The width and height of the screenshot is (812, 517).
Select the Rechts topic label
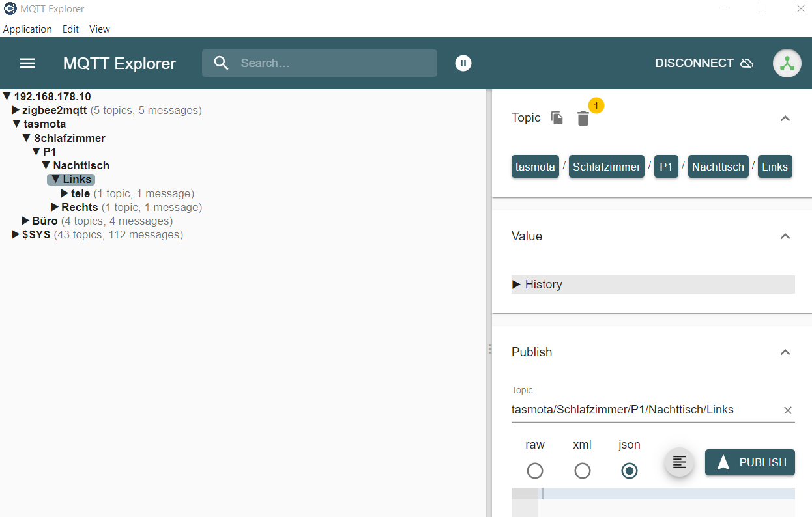[80, 207]
